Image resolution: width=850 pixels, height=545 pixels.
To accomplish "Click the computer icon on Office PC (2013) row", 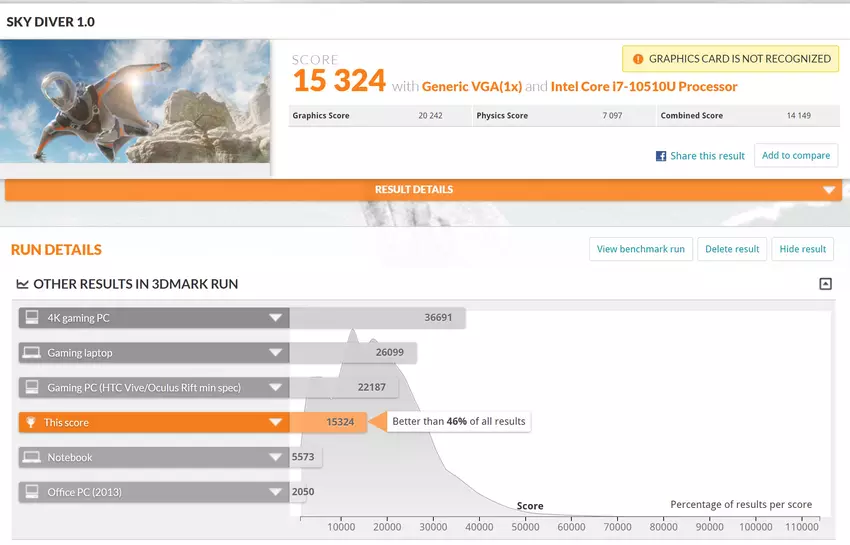I will [31, 493].
